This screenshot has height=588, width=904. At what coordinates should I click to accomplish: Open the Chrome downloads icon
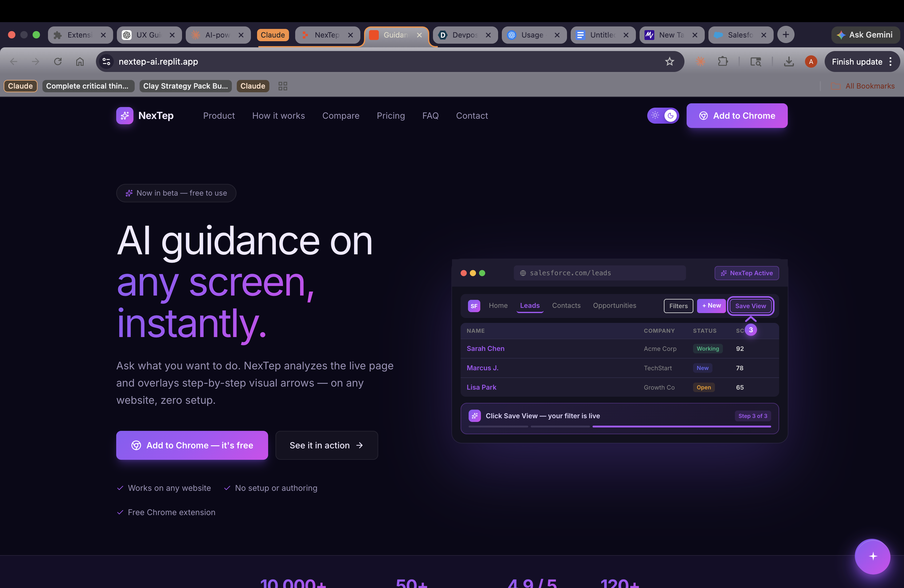788,62
